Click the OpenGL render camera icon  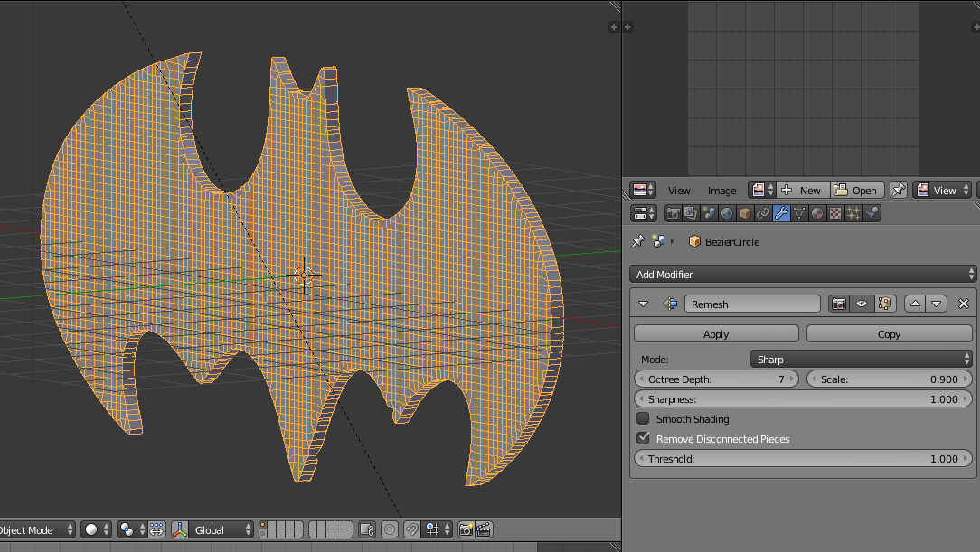(466, 530)
